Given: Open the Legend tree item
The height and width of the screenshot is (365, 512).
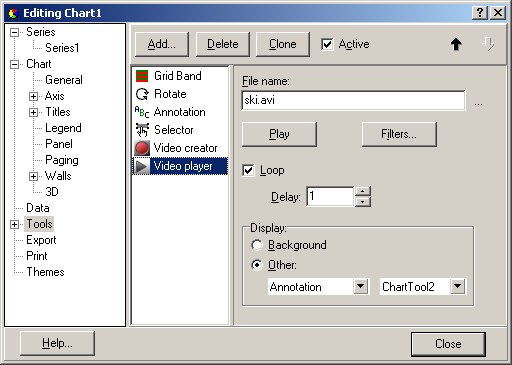Looking at the screenshot, I should point(63,128).
